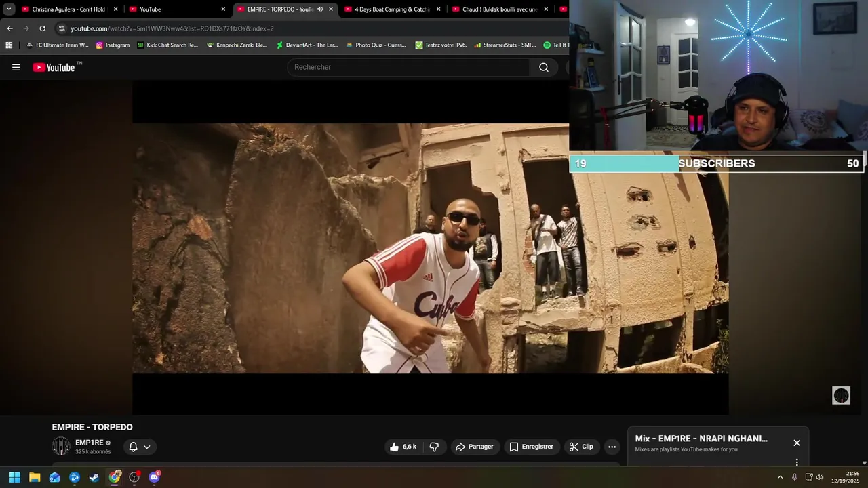The image size is (868, 488).
Task: Close the 4 Days Boat Camping tab
Action: pos(438,9)
